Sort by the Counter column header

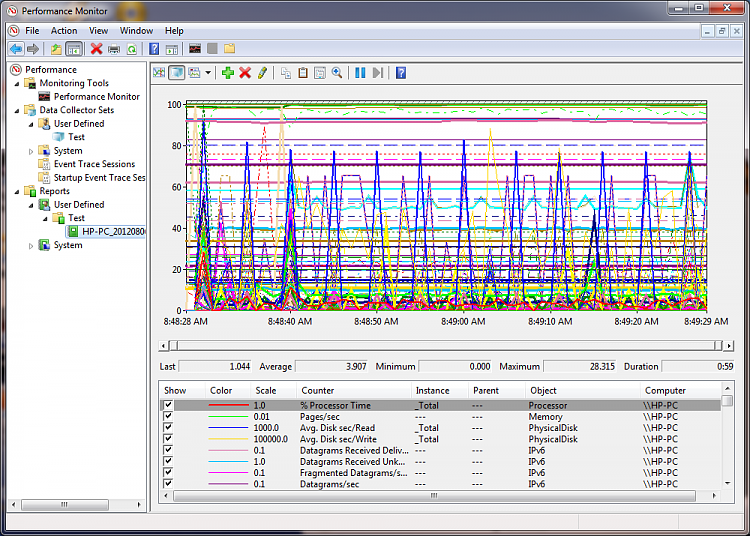(x=353, y=390)
